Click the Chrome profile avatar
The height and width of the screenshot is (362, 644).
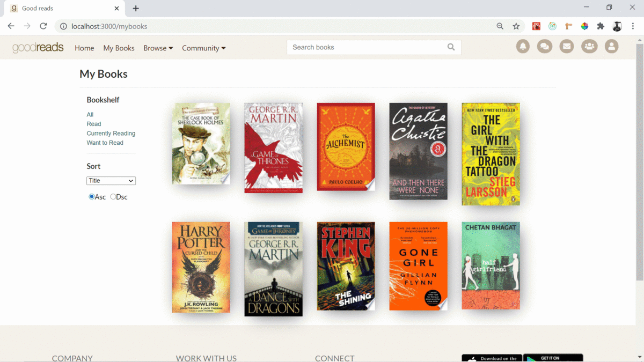(x=617, y=26)
